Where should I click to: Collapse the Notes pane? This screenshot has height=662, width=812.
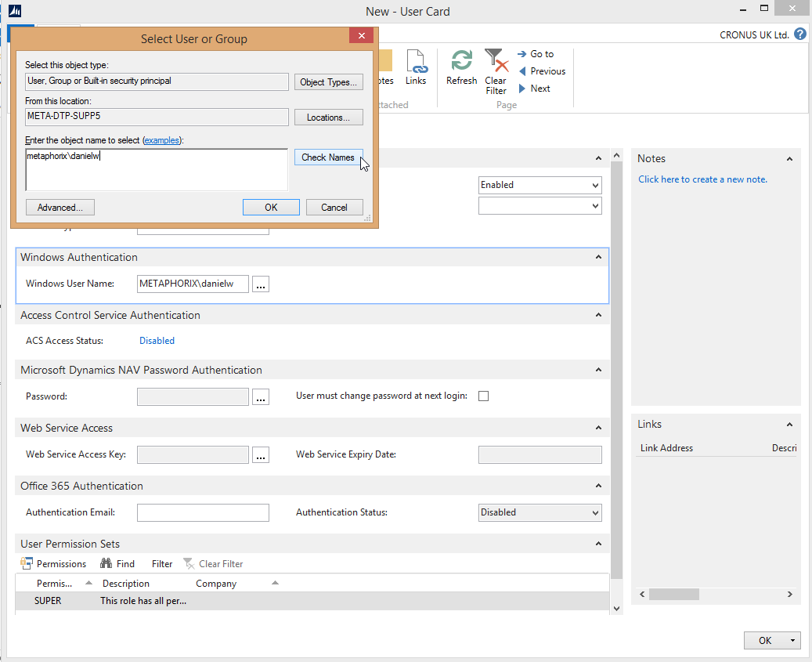(x=790, y=159)
